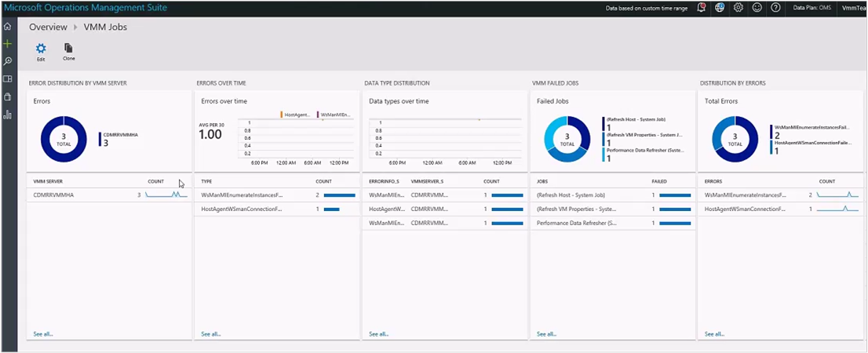The height and width of the screenshot is (353, 868).
Task: Select WsManMIEnumerateInstancesF row in ERRORS list
Action: point(781,195)
